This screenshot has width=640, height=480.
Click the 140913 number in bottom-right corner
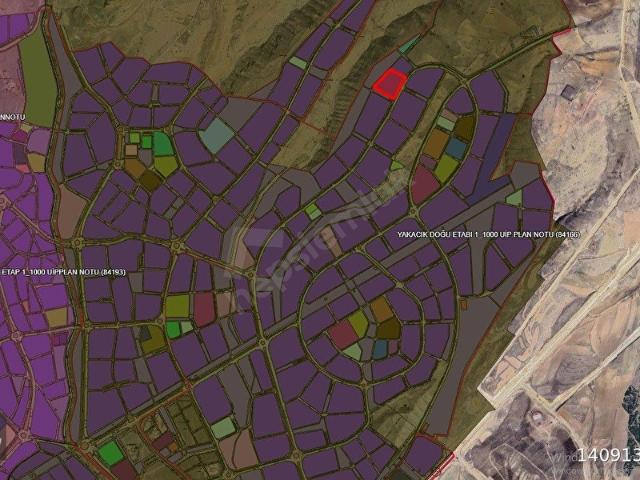[609, 455]
